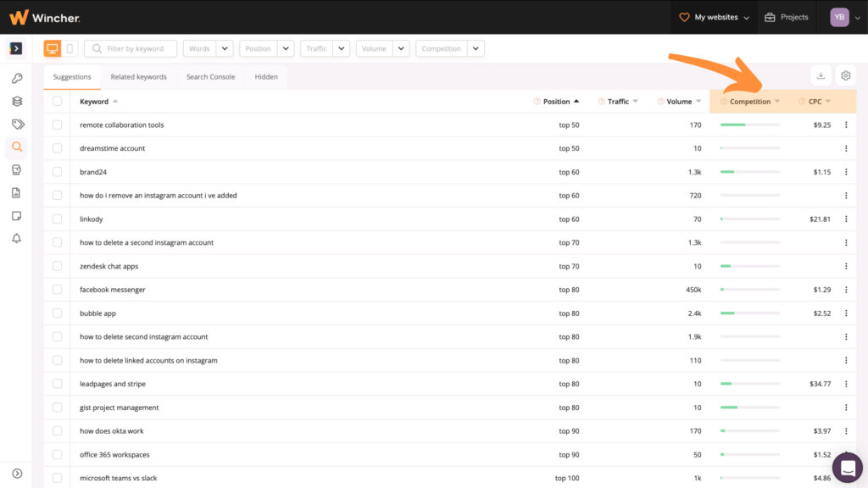Click keyword "how to delete linked accounts on instagram"
868x488 pixels.
148,361
